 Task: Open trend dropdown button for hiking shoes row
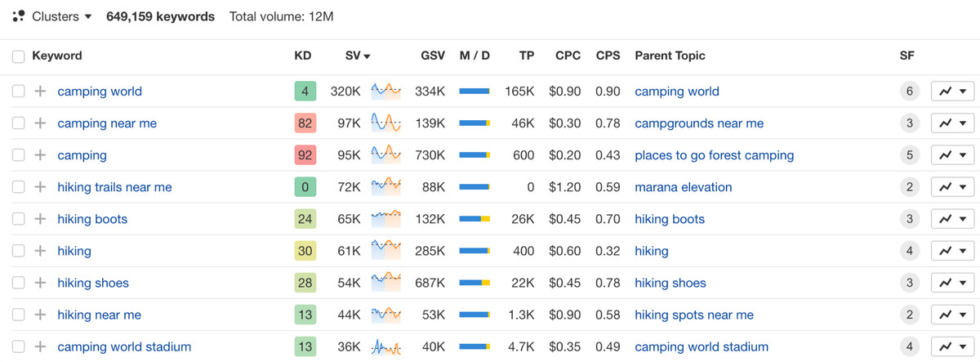click(x=952, y=283)
